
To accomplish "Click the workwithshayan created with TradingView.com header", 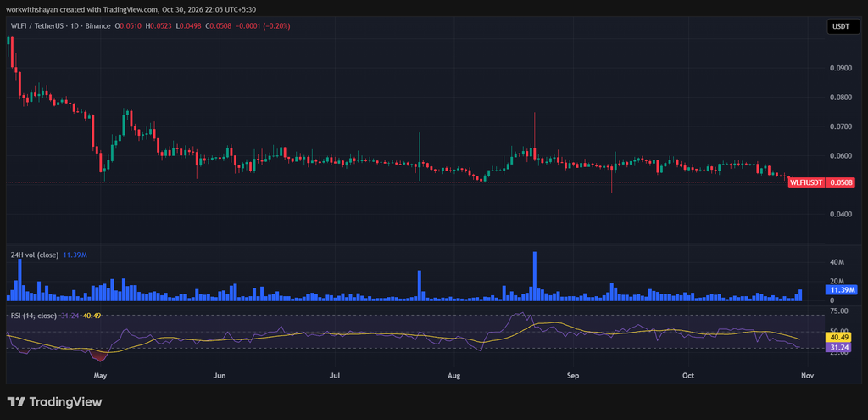I will click(131, 9).
